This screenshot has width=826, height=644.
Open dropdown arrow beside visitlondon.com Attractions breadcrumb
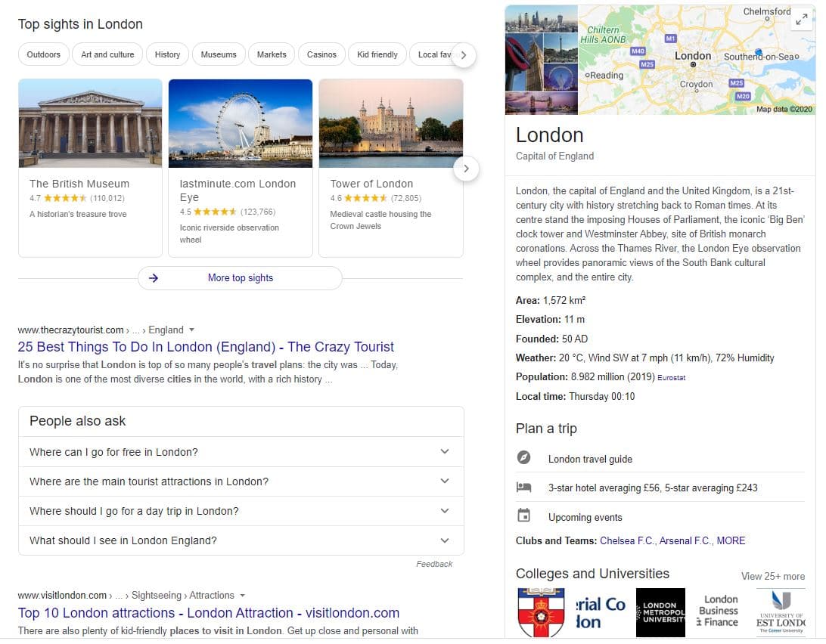(242, 596)
